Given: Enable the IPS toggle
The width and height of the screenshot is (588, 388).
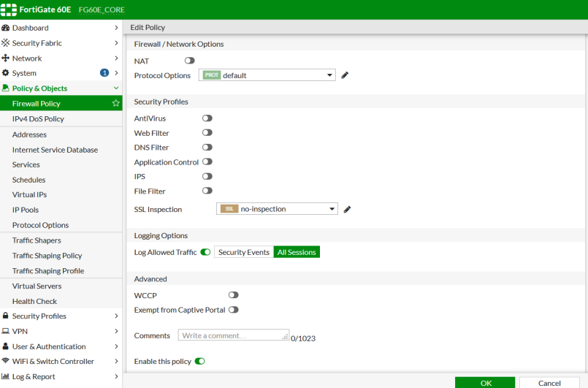Looking at the screenshot, I should coord(207,176).
